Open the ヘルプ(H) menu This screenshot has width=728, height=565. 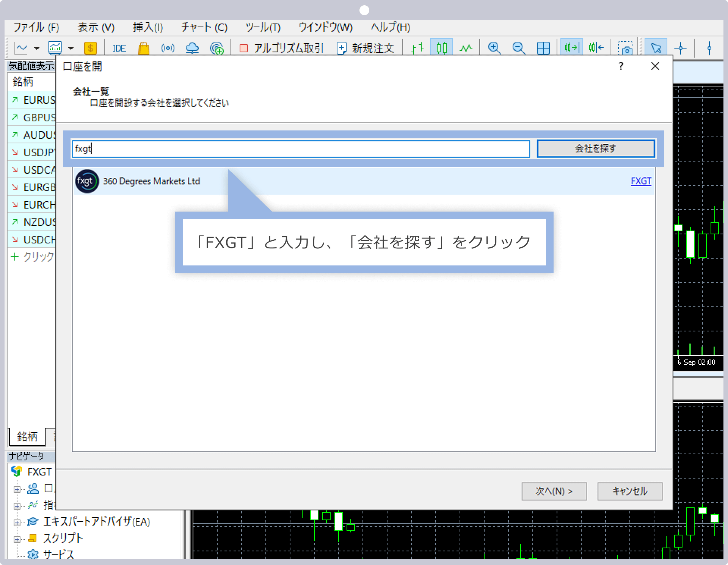(x=391, y=28)
